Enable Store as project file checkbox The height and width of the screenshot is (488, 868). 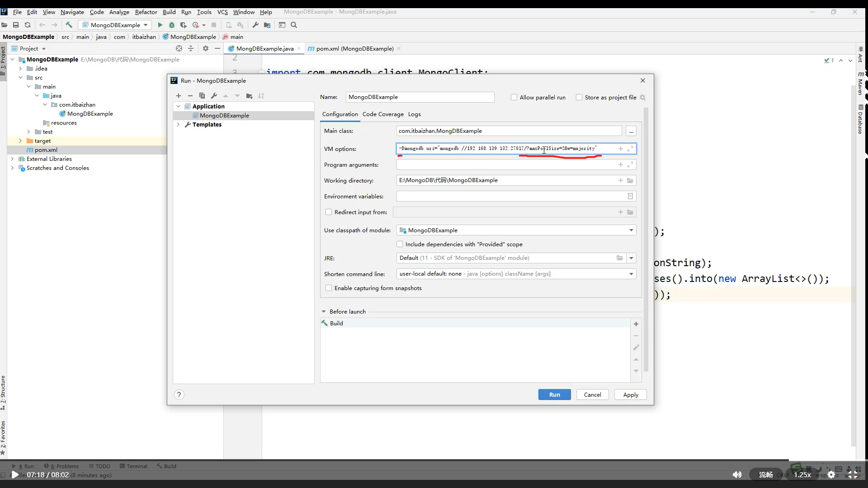pyautogui.click(x=579, y=97)
